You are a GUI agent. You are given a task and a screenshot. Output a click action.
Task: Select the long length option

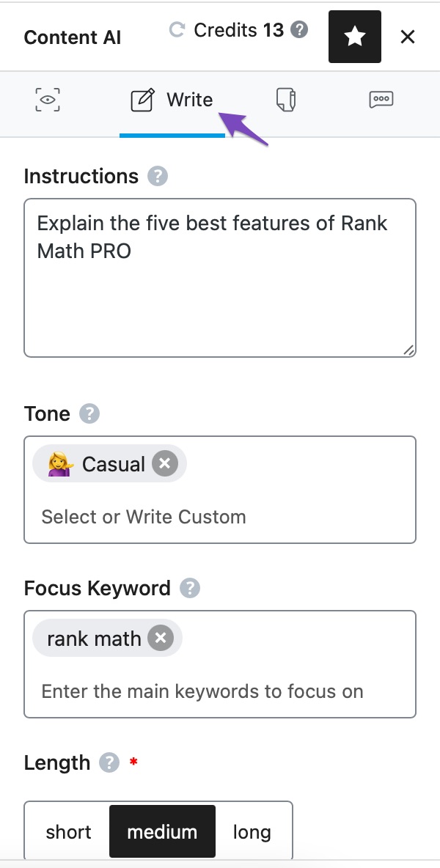point(252,831)
